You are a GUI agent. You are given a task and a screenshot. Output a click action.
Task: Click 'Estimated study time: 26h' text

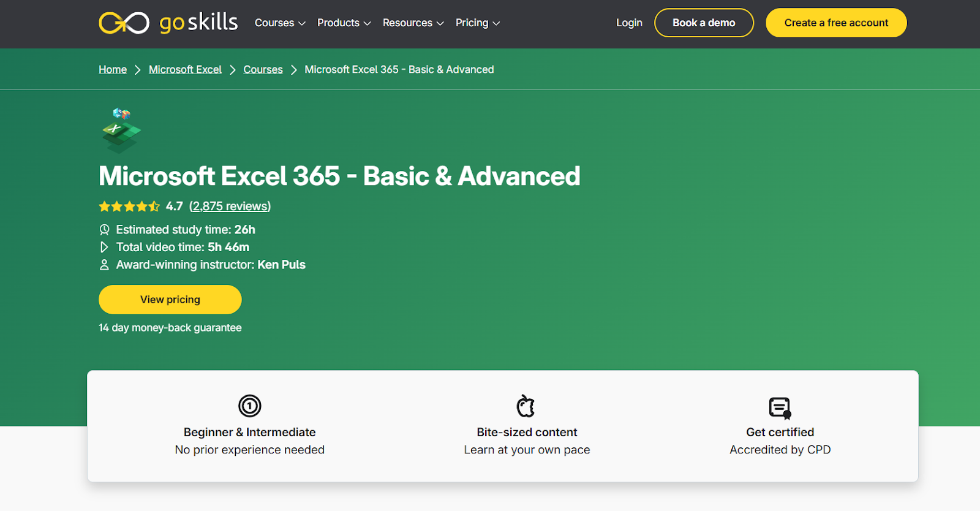tap(186, 230)
